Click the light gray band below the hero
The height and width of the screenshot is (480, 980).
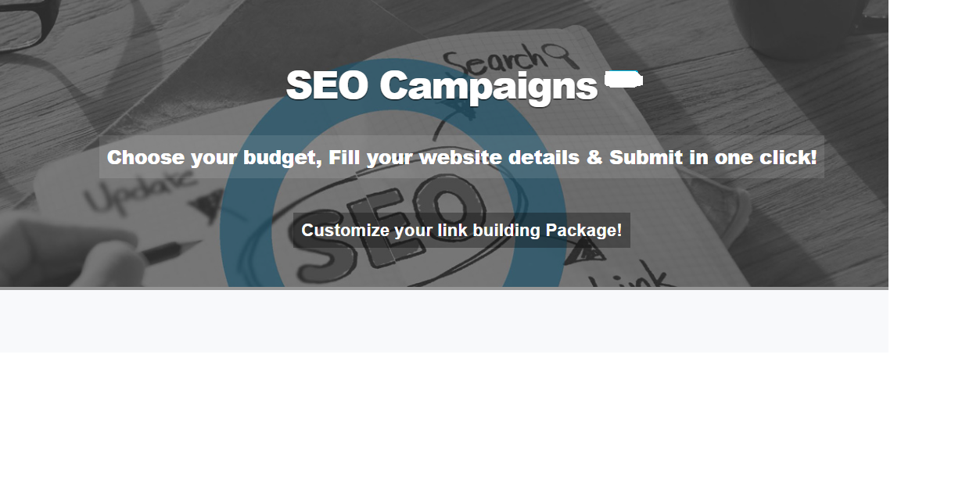tap(443, 321)
